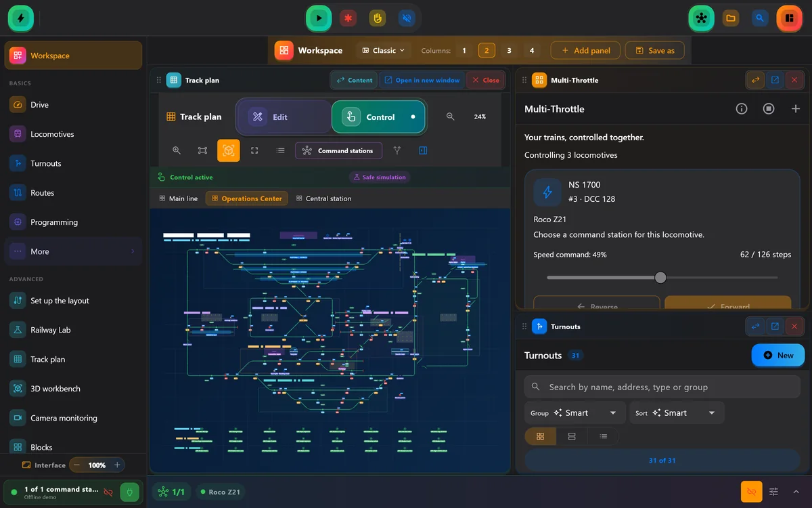Click the NS 1700 speed slider
The image size is (812, 508).
[x=662, y=278]
